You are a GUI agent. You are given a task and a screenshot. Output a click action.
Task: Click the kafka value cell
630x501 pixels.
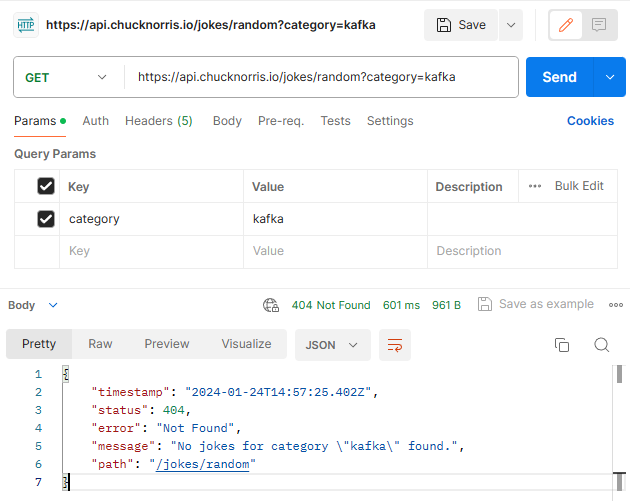pyautogui.click(x=335, y=219)
